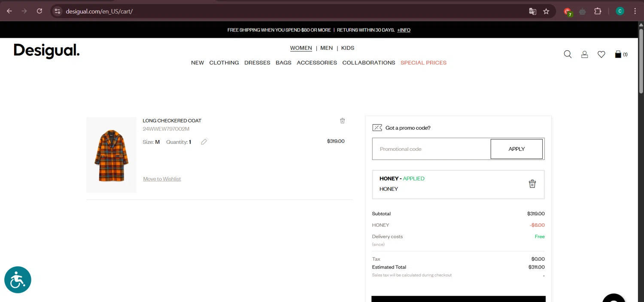Image resolution: width=644 pixels, height=302 pixels.
Task: Click the promo code ticket icon
Action: point(377,128)
